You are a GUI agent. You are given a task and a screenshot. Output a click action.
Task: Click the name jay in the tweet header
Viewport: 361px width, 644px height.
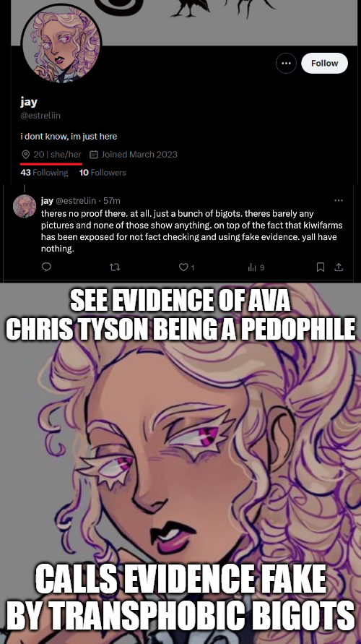coord(47,200)
